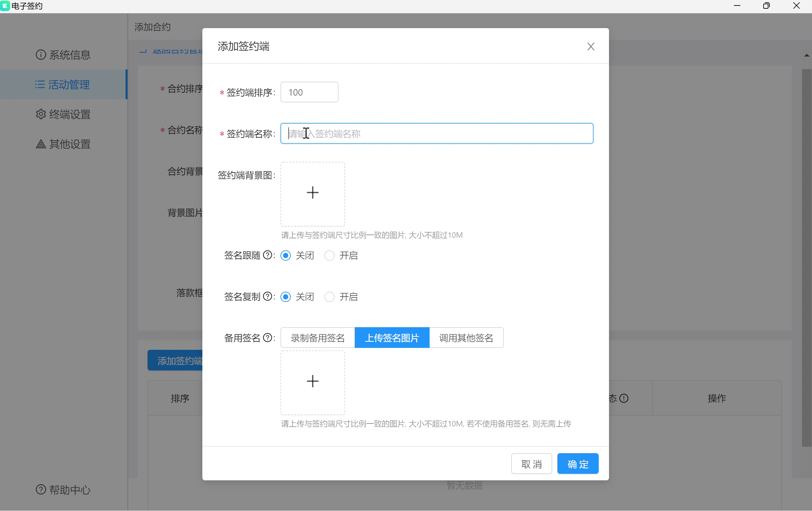Select 开启 for 签名跟随
The height and width of the screenshot is (511, 812).
[x=330, y=255]
